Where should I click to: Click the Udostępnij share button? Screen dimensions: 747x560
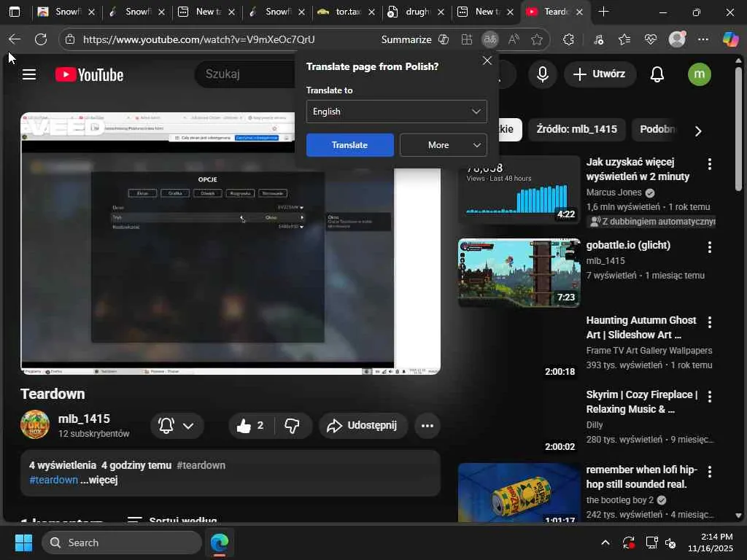(x=362, y=426)
